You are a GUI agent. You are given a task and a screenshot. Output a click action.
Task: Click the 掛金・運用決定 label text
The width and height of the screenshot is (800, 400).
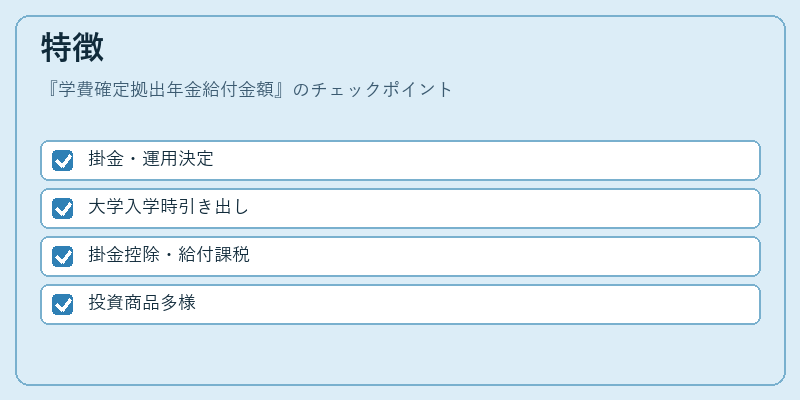(x=151, y=159)
